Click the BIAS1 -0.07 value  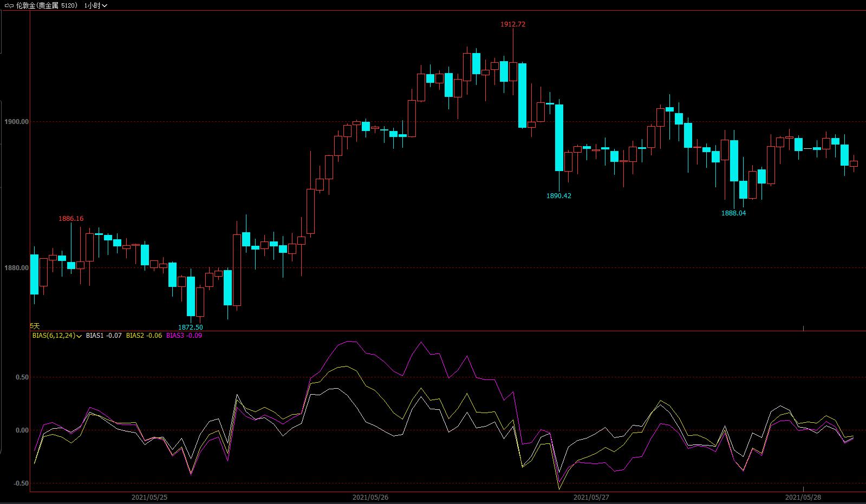pyautogui.click(x=104, y=336)
